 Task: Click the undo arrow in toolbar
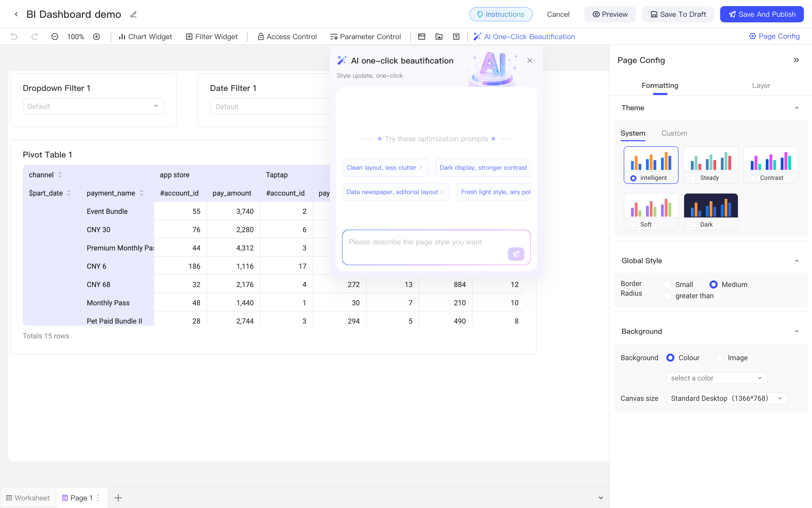(14, 36)
